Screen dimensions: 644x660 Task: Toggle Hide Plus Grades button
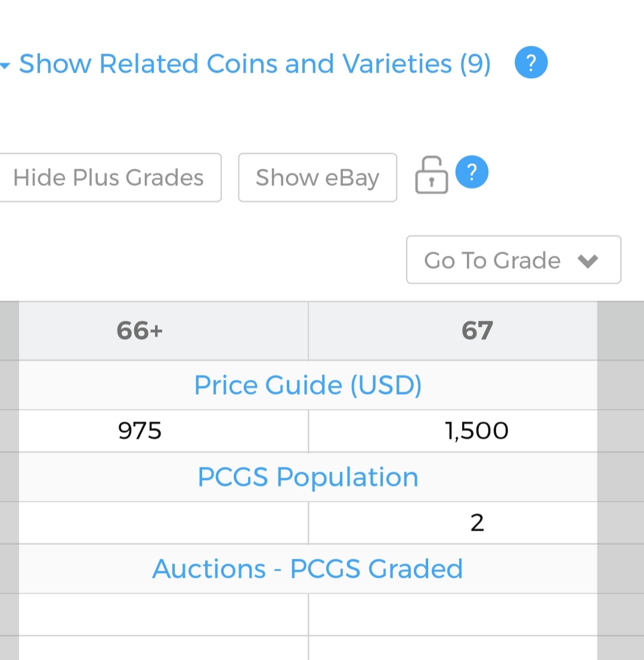coord(108,177)
